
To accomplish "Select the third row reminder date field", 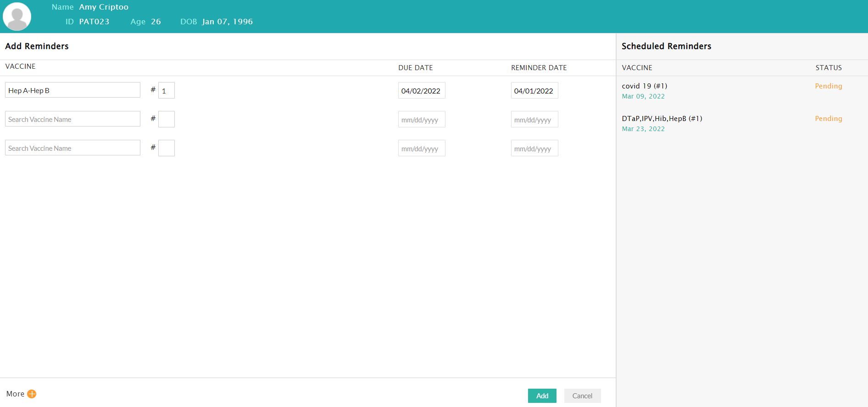I will click(534, 148).
